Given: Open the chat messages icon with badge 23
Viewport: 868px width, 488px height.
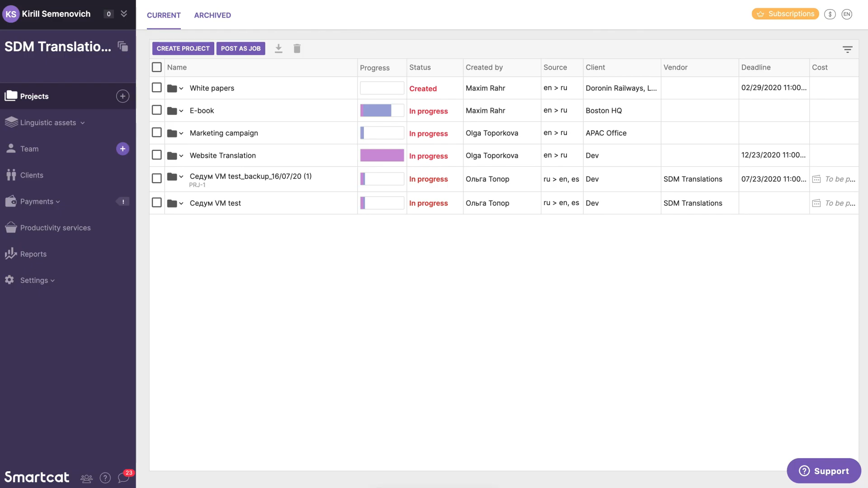Looking at the screenshot, I should tap(124, 477).
